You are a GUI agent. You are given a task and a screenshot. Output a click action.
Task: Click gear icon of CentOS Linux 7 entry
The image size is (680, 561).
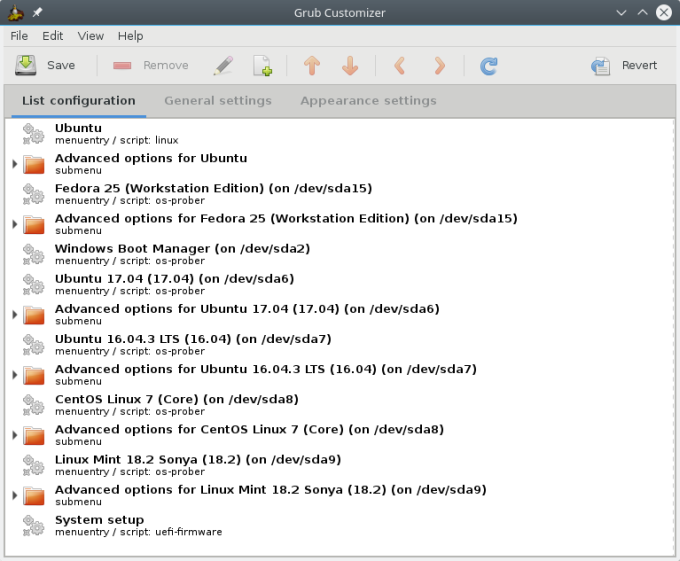pyautogui.click(x=33, y=404)
